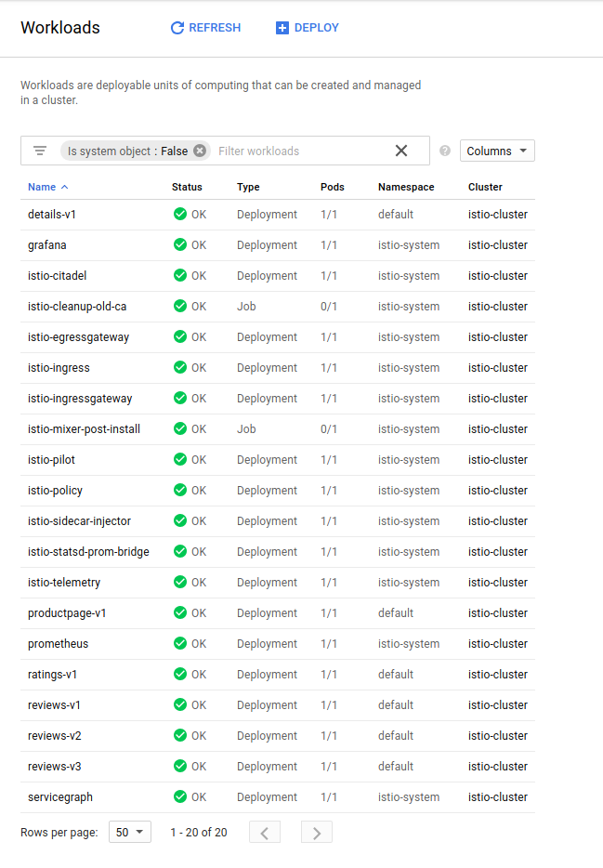Sort the table by Namespace column
603x868 pixels.
[x=406, y=187]
